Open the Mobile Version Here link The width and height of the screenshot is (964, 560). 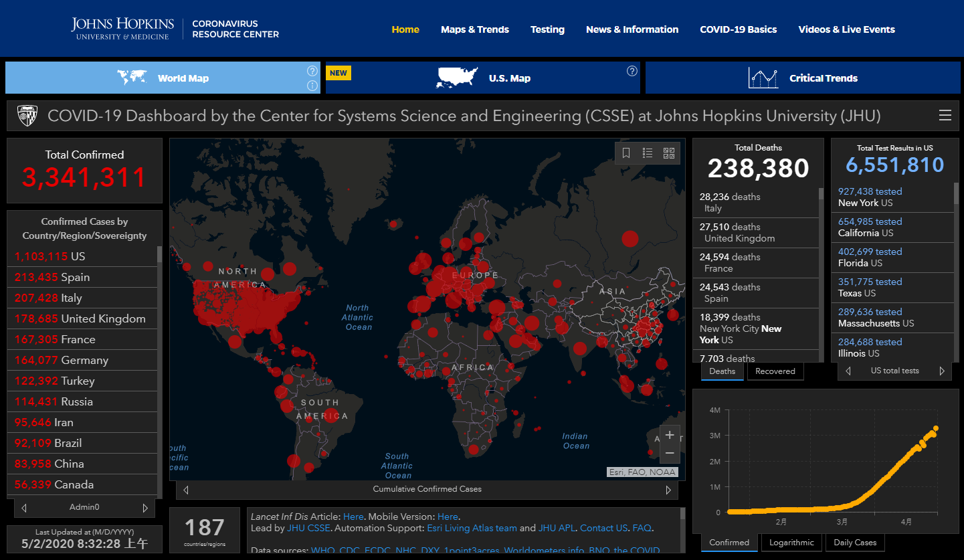(x=448, y=517)
